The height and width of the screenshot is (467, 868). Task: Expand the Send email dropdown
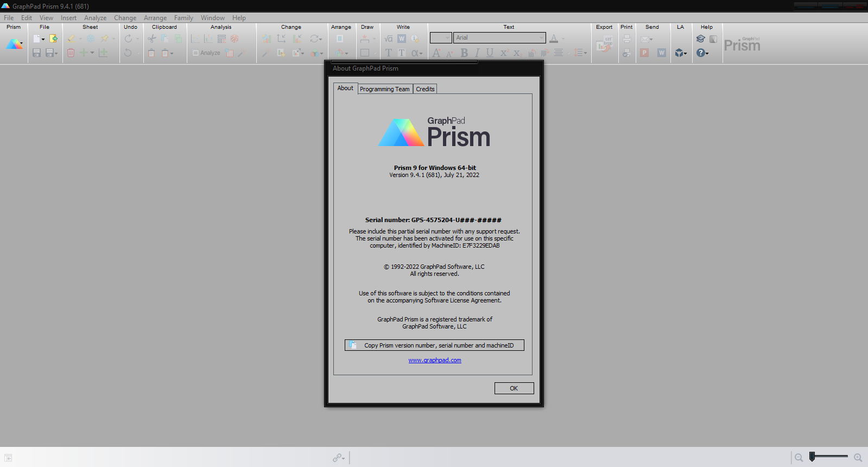tap(651, 39)
